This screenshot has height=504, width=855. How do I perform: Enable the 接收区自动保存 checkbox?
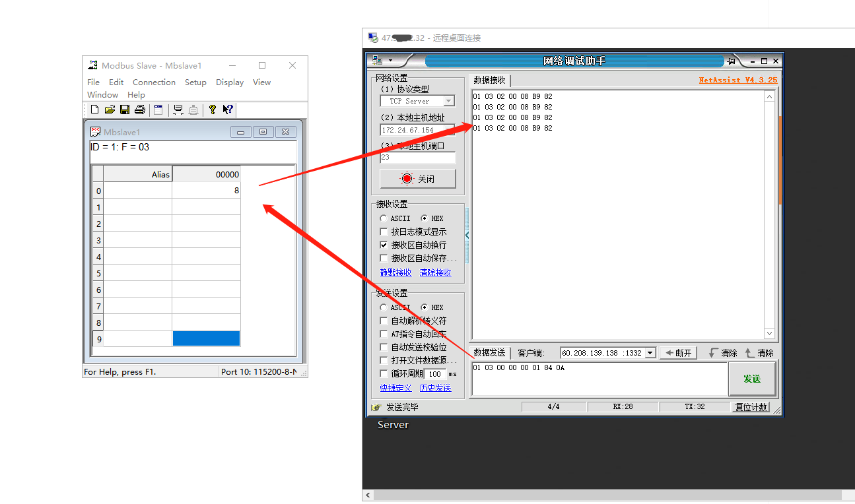[x=384, y=258]
